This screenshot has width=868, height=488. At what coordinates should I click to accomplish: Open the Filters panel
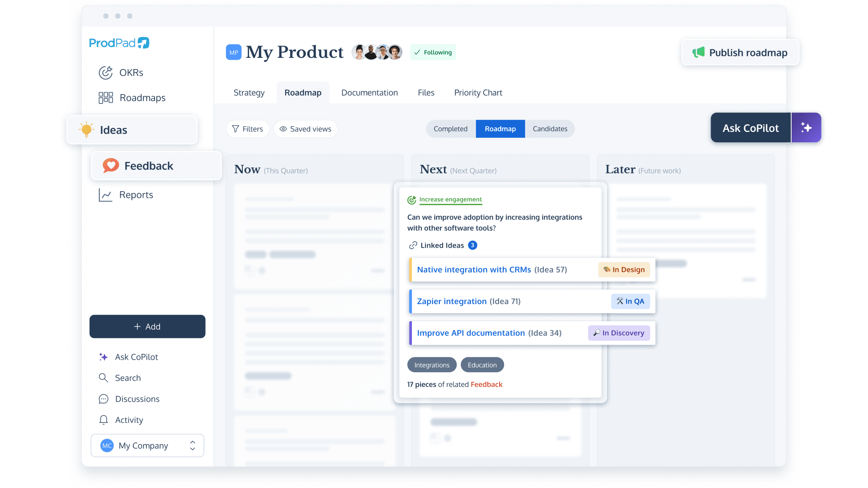(247, 129)
